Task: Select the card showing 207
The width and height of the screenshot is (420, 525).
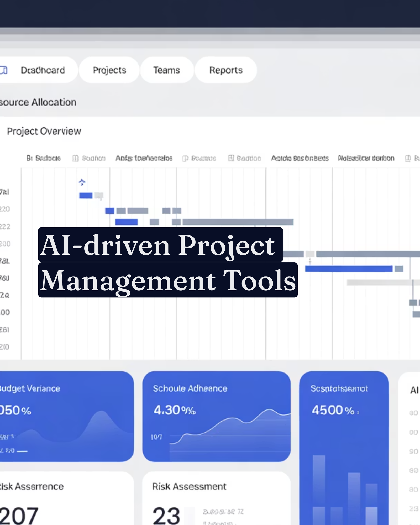Action: point(66,499)
